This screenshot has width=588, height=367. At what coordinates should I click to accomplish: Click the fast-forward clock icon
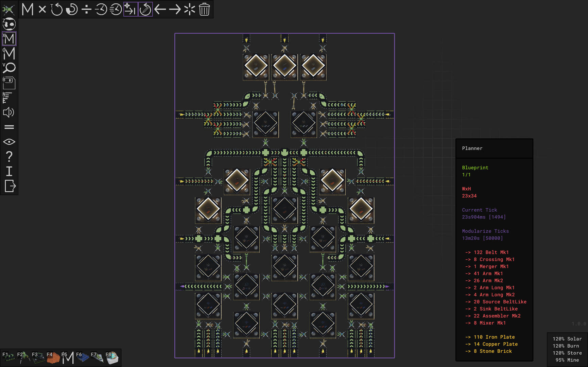point(116,10)
